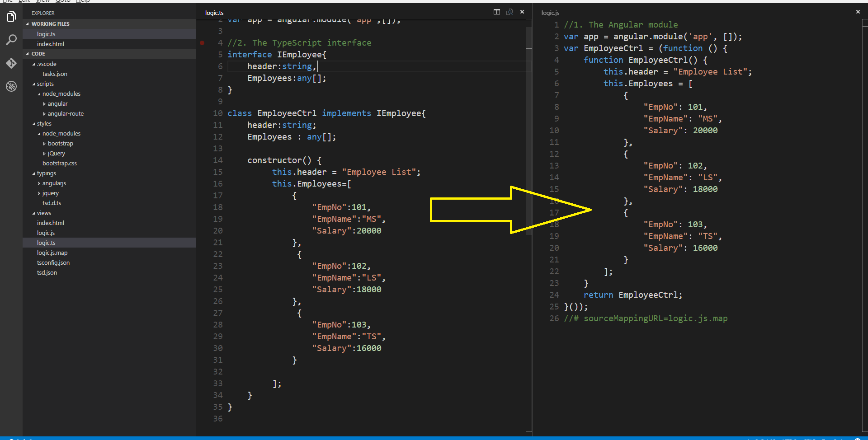Click the logic.js editor vertical scrollbar
The width and height of the screenshot is (868, 440).
[x=865, y=226]
